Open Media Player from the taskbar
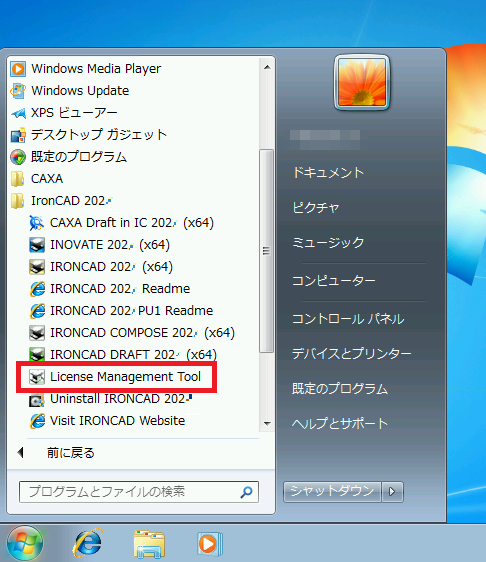The image size is (486, 562). coord(210,544)
